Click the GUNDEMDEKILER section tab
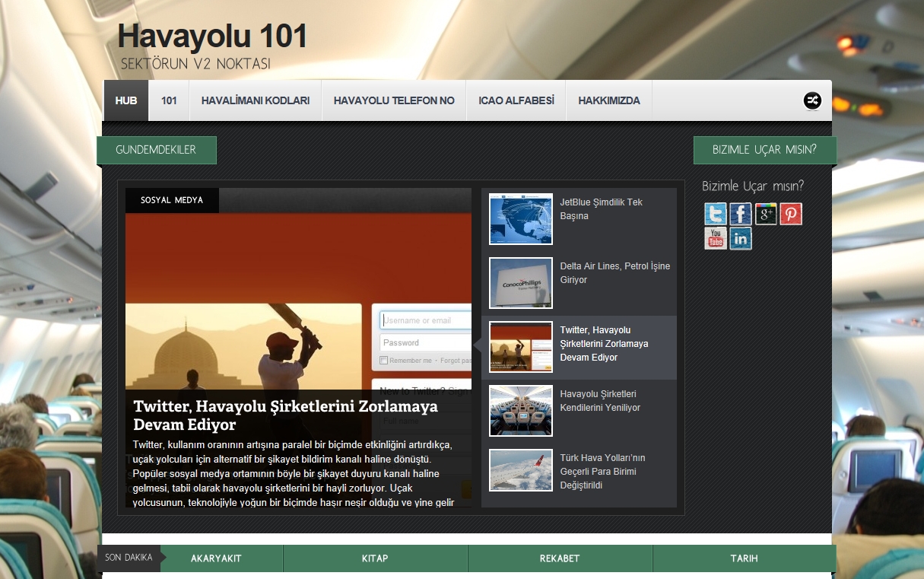This screenshot has width=924, height=579. (x=156, y=150)
